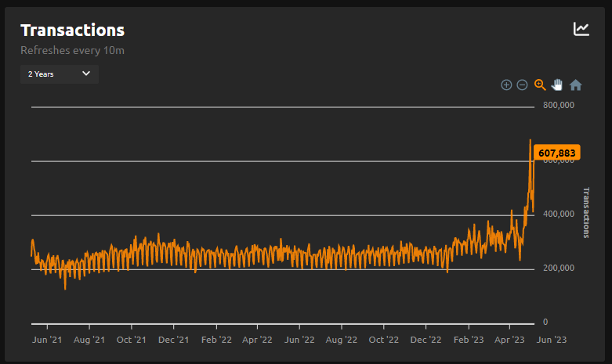The image size is (612, 364).
Task: Reset chart zoom with home icon
Action: pos(575,85)
